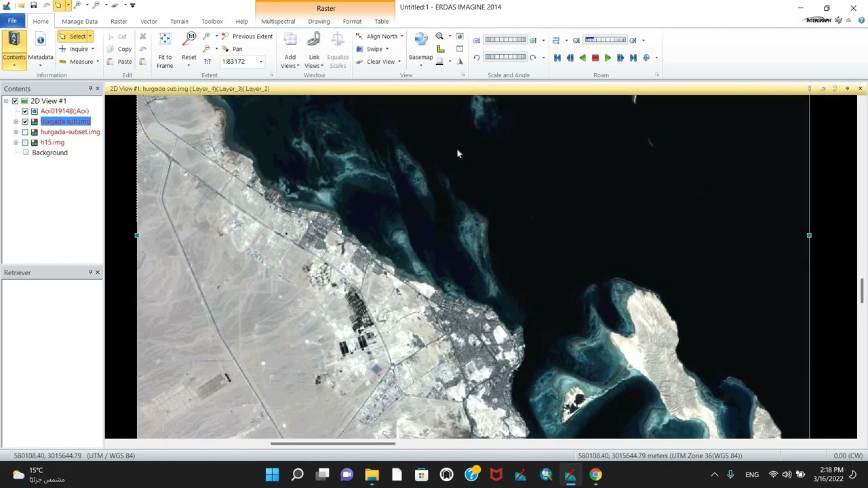
Task: Adjust the upper scale slider in Scale and Angle
Action: click(505, 40)
